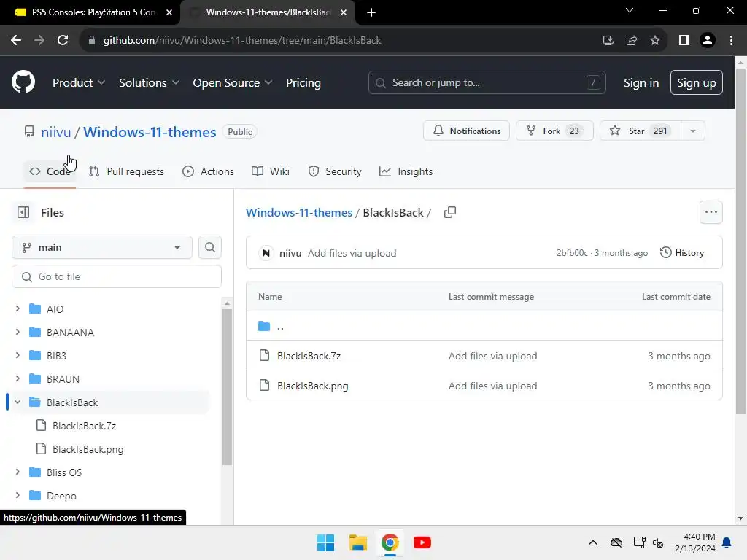Click the Search or jump to box
The image size is (747, 560).
point(487,83)
